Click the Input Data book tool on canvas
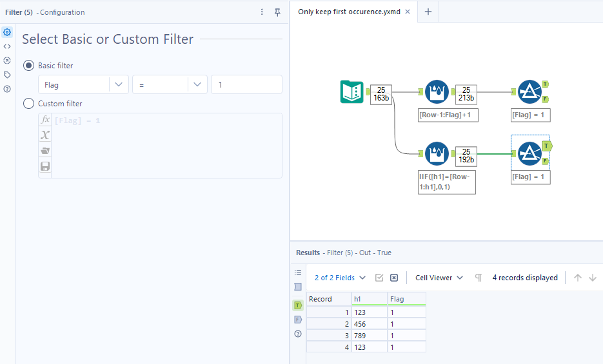This screenshot has height=364, width=603. [351, 92]
